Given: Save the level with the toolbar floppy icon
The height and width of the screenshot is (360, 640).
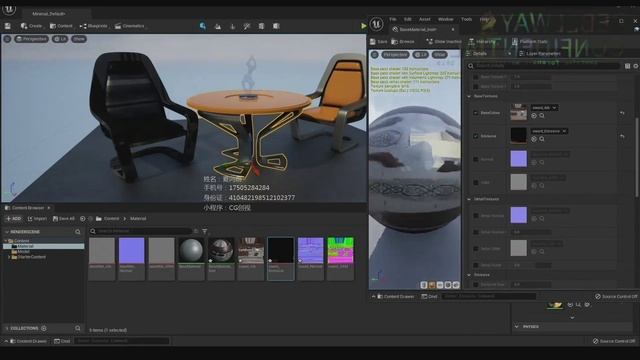Looking at the screenshot, I should pos(8,26).
